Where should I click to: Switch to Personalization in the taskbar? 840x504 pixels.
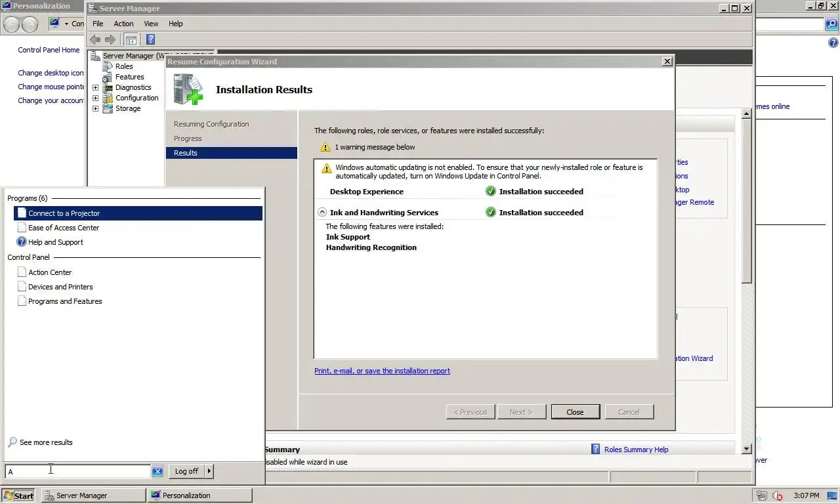[x=200, y=495]
